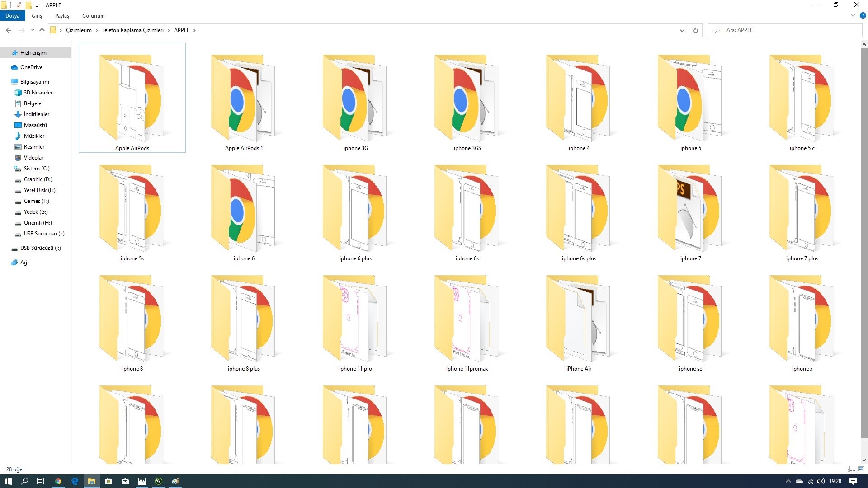
Task: Select the iphone 4 folder
Action: click(579, 98)
